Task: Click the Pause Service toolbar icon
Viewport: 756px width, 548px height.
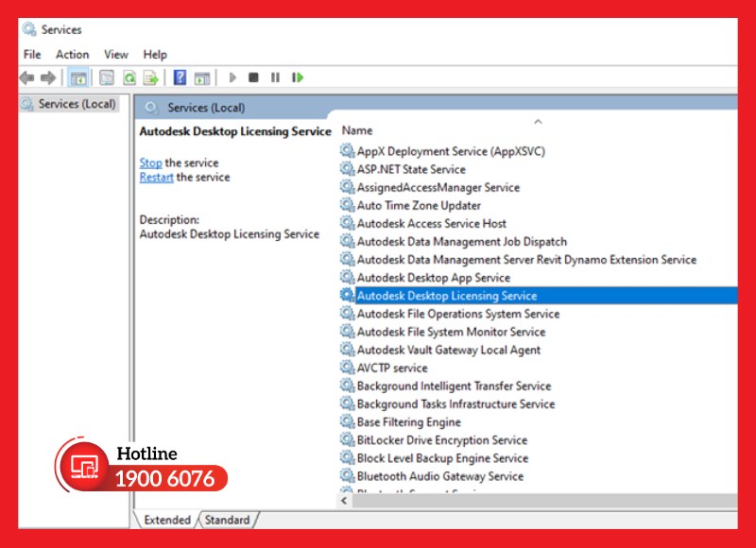Action: 275,77
